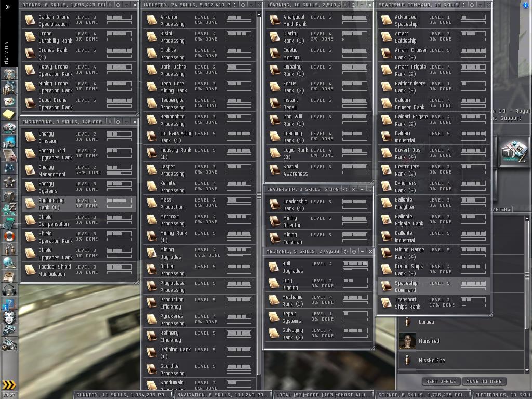Click Industry window scrollbar up arrow
This screenshot has width=532, height=399.
point(259,15)
